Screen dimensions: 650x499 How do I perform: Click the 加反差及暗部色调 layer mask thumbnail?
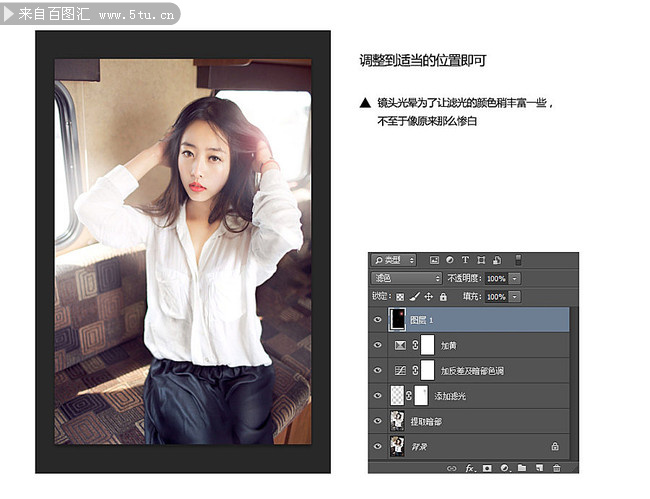point(428,371)
